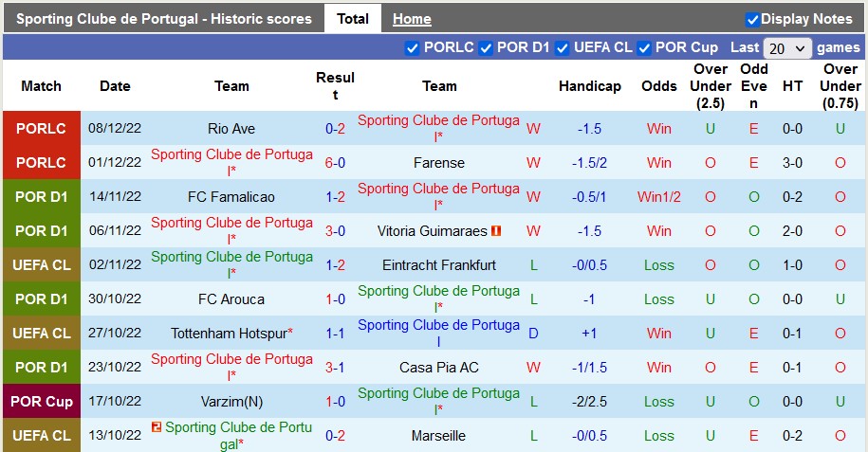Click the 6-0 result against Farense
Viewport: 868px width, 452px height.
pos(335,162)
